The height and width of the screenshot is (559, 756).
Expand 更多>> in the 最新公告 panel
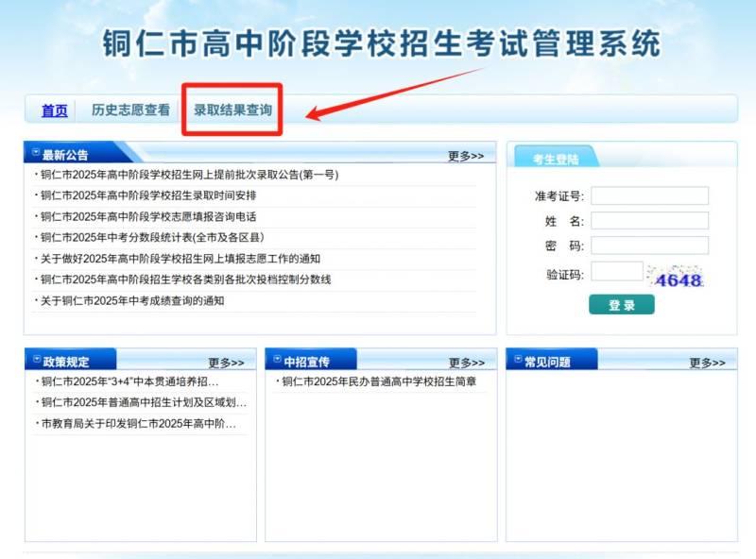pyautogui.click(x=465, y=156)
